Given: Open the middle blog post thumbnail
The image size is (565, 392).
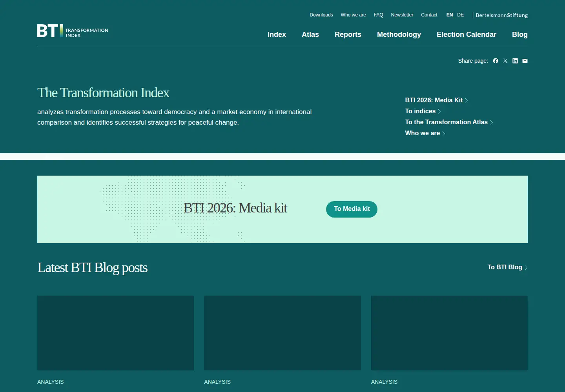Looking at the screenshot, I should tap(282, 333).
